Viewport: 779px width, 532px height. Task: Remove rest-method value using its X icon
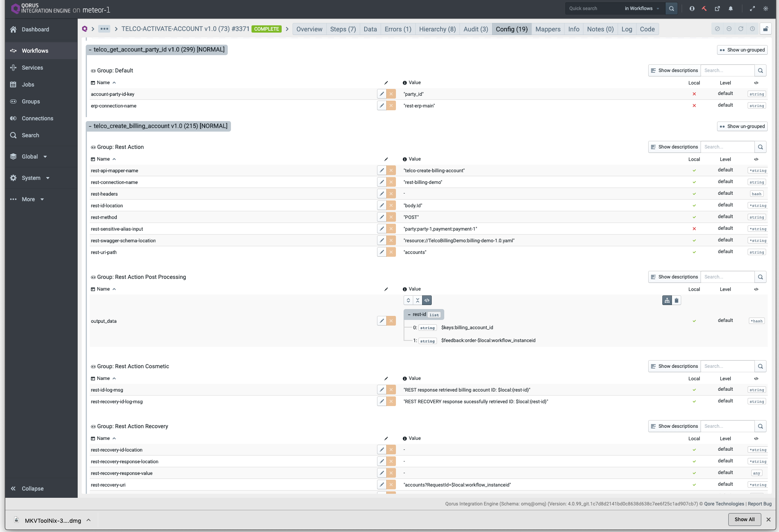click(x=391, y=217)
